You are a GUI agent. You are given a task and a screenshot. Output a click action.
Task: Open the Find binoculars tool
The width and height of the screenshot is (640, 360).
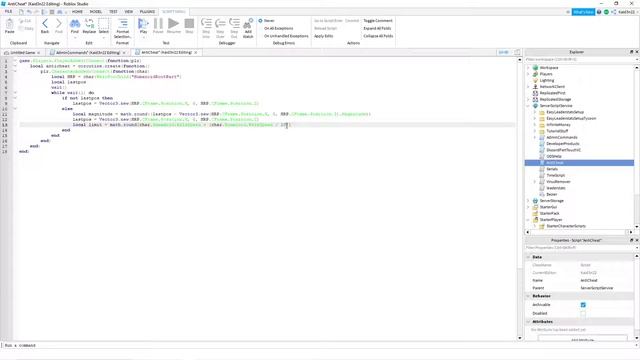pyautogui.click(x=75, y=25)
